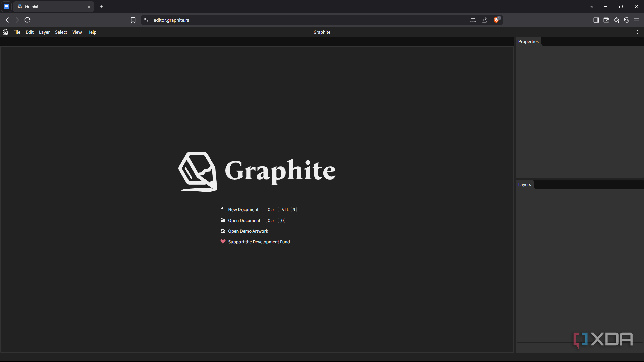Open the View menu

point(77,32)
